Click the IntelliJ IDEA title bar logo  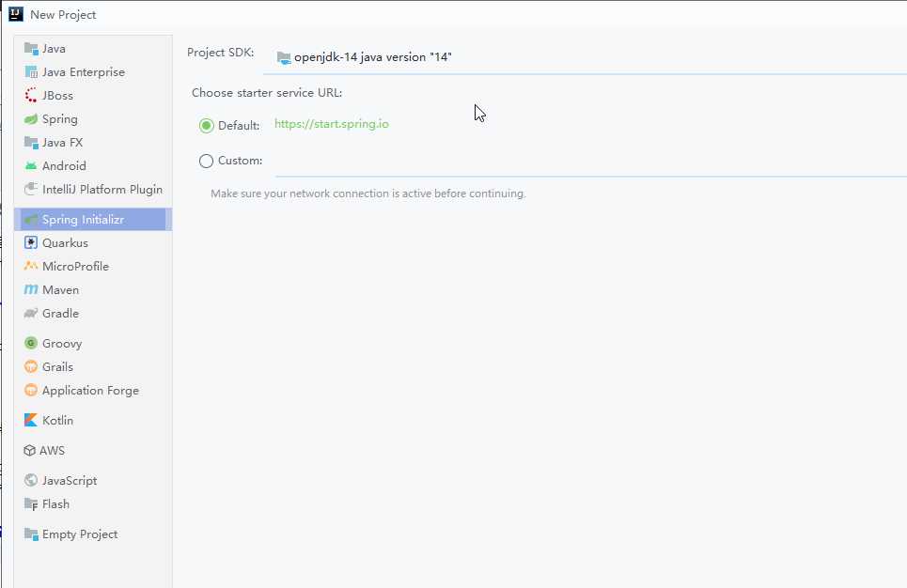(16, 14)
